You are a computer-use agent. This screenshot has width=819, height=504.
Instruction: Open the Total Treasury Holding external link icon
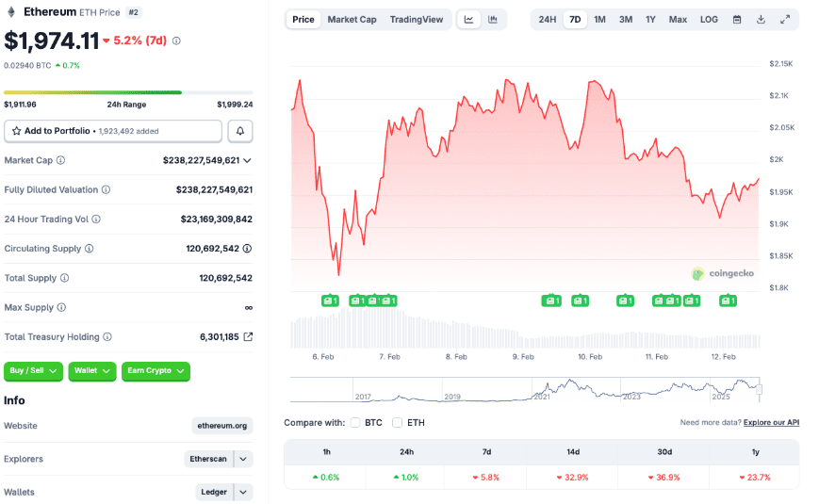point(248,336)
